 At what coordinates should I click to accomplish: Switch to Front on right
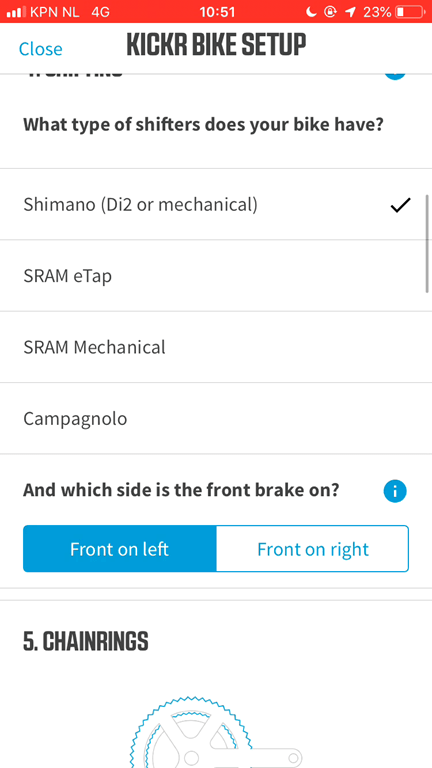312,549
